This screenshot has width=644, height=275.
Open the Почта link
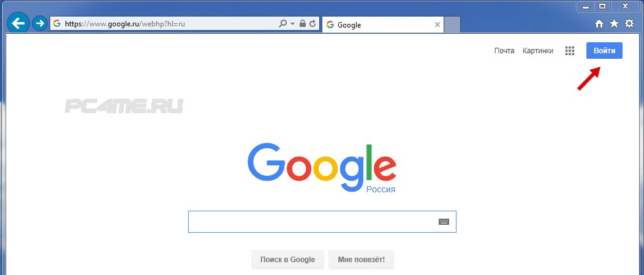[x=504, y=51]
